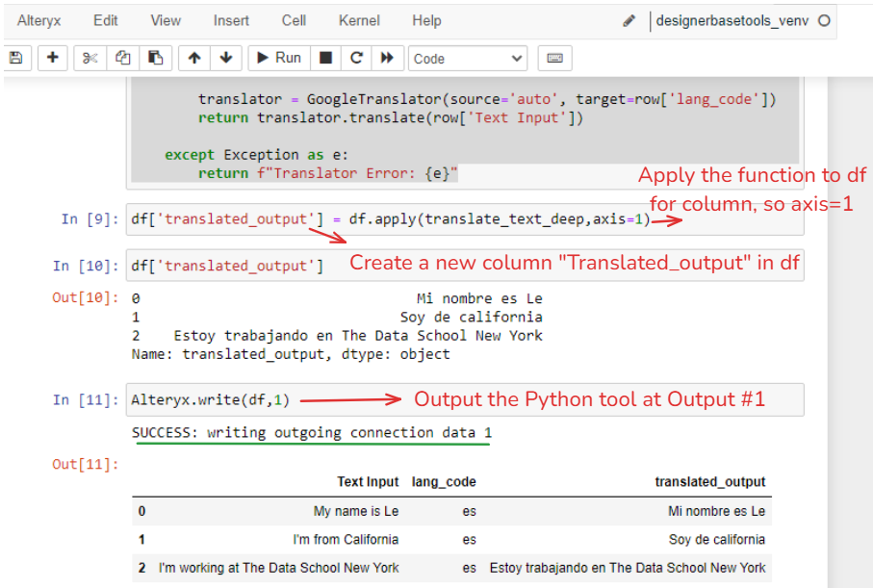Cut selected cell with scissors icon
The width and height of the screenshot is (873, 588).
tap(90, 58)
